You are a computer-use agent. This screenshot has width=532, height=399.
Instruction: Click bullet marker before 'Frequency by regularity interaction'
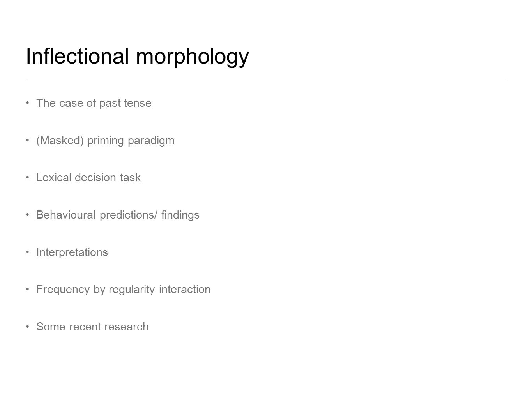(x=27, y=290)
